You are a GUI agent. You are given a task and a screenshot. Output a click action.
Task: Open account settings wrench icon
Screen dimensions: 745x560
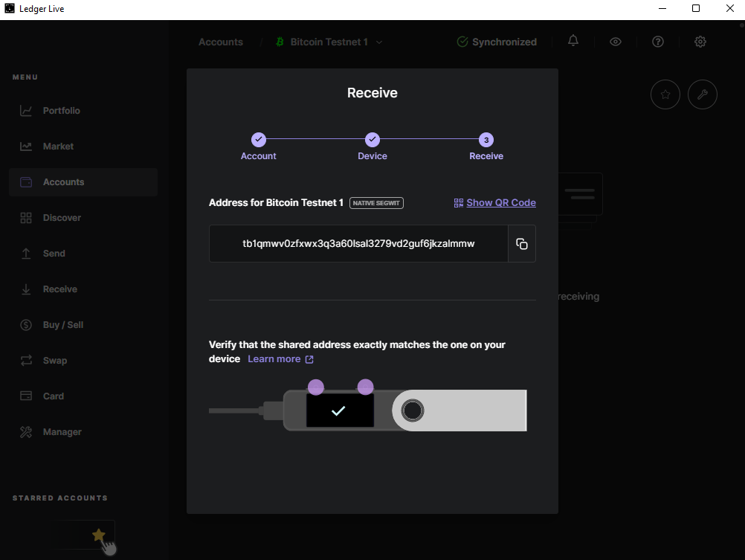[x=703, y=95]
